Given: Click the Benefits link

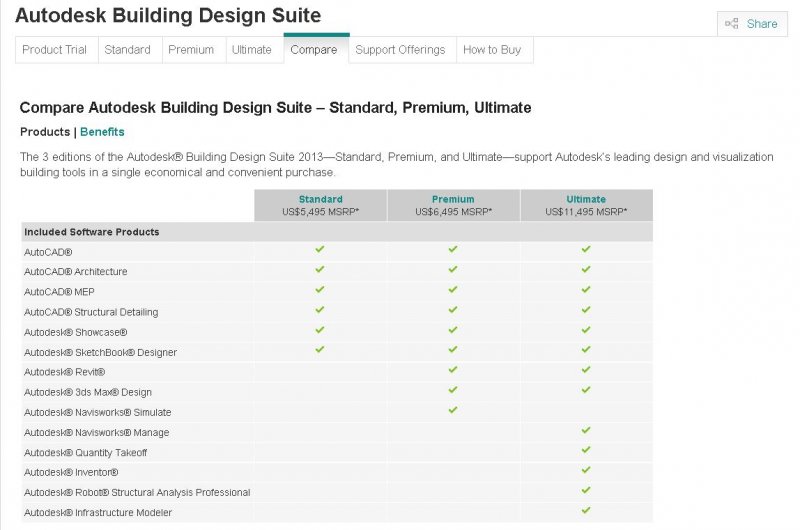Looking at the screenshot, I should coord(102,132).
